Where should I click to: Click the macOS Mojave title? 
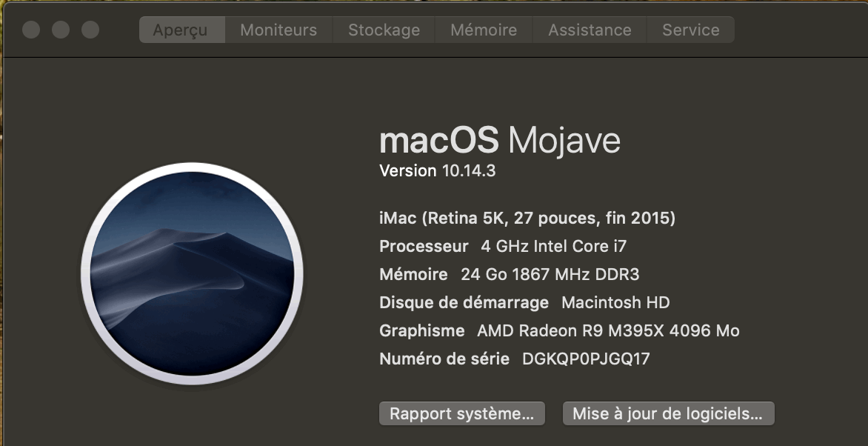tap(499, 139)
